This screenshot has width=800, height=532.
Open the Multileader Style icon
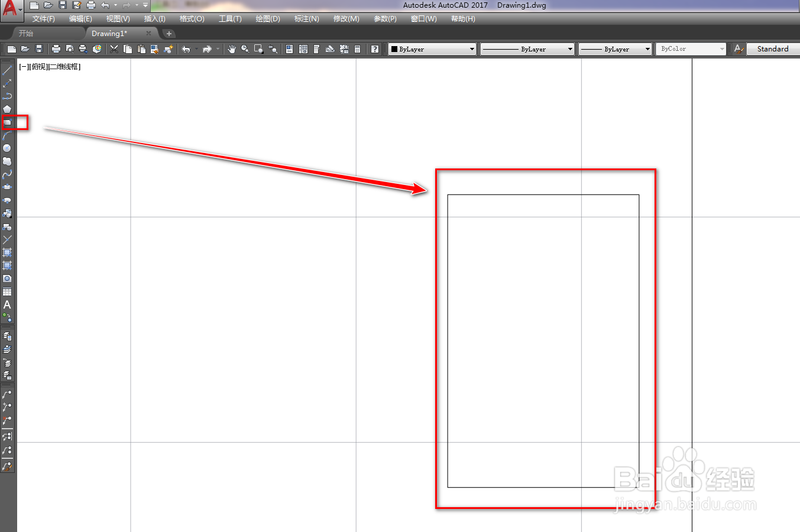click(x=7, y=466)
